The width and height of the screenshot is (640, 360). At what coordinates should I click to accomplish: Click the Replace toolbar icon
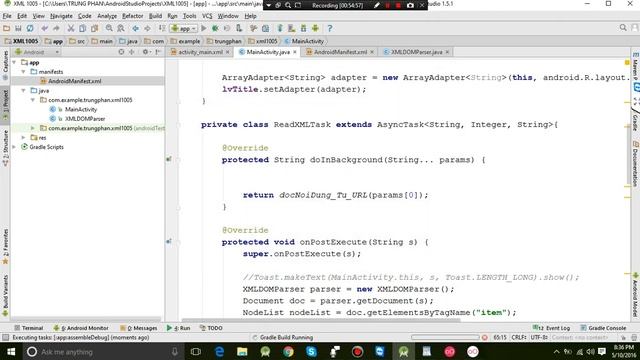click(121, 28)
